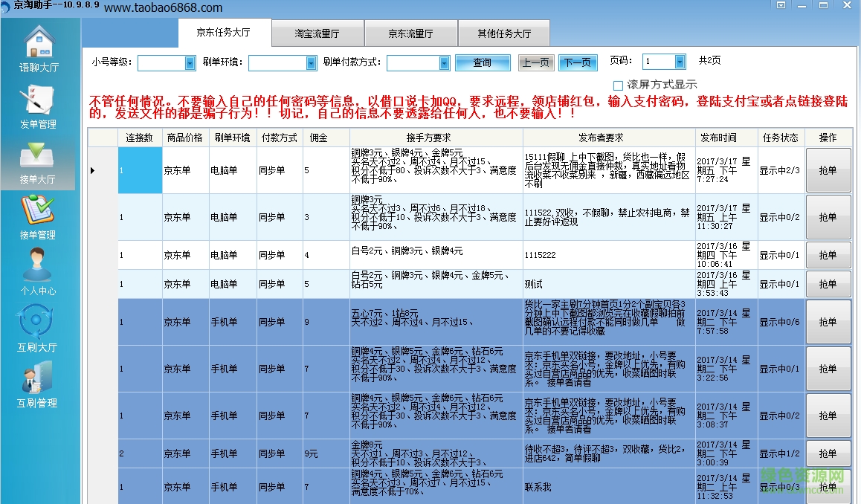Select the 接单大厅 sidebar icon
This screenshot has height=504, width=861.
[x=38, y=161]
